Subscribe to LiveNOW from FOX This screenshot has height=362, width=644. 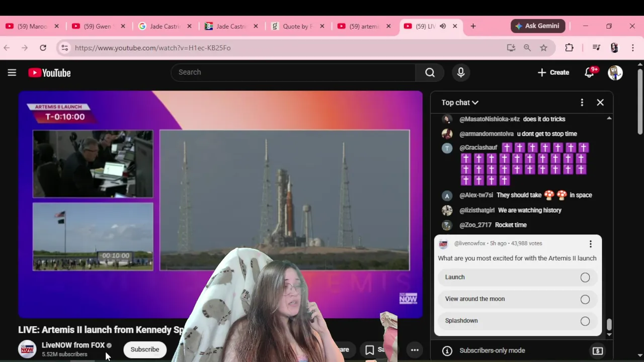145,349
